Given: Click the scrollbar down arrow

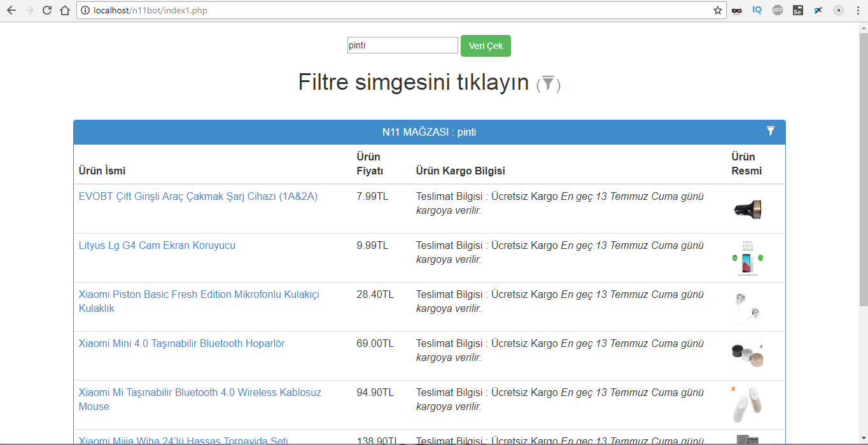Looking at the screenshot, I should [863, 439].
